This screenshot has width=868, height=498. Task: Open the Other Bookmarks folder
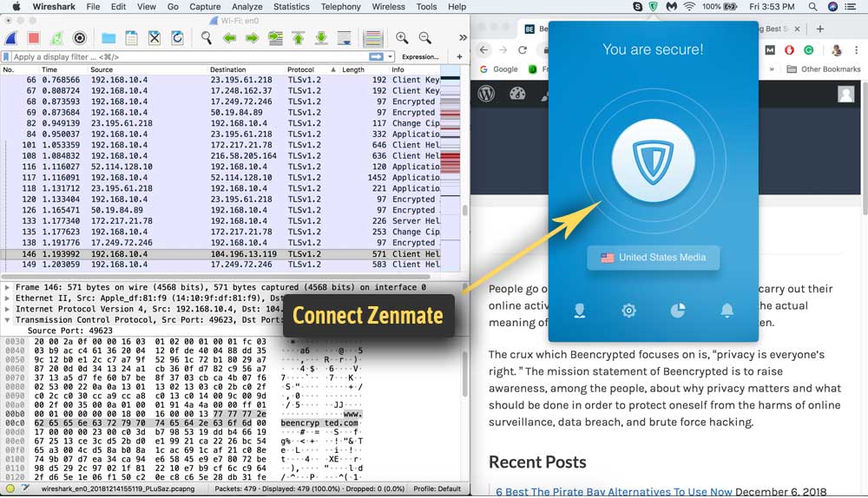pyautogui.click(x=824, y=69)
